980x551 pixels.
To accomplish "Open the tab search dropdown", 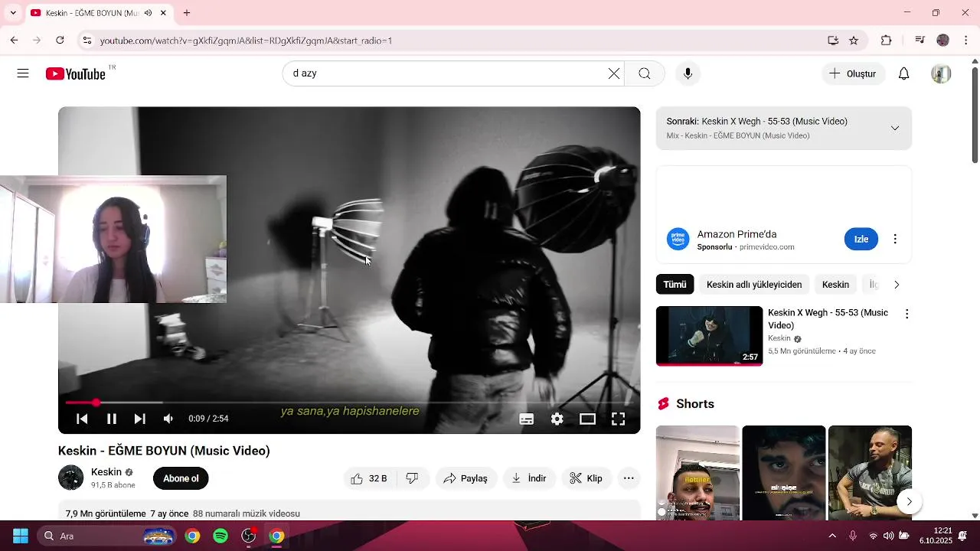I will [x=13, y=13].
